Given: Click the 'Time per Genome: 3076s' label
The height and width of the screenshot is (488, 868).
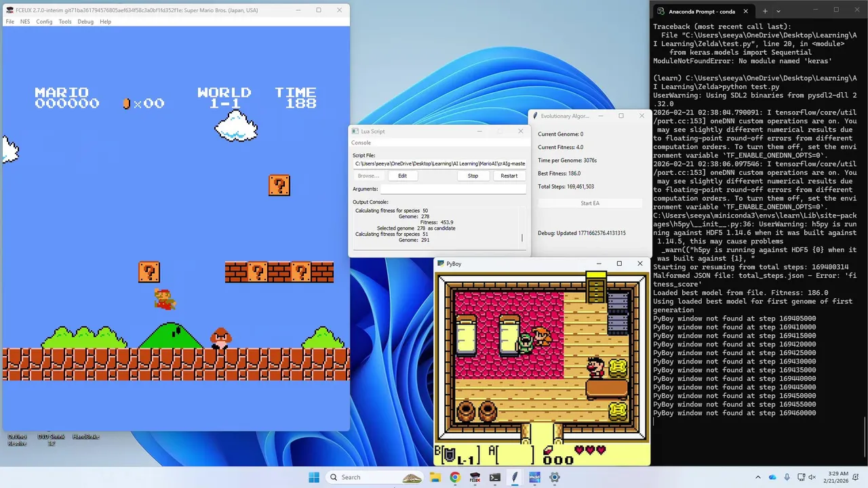Looking at the screenshot, I should pos(567,160).
